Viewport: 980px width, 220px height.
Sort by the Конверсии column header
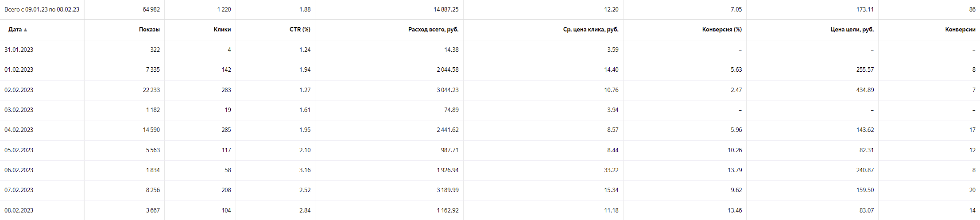(960, 30)
